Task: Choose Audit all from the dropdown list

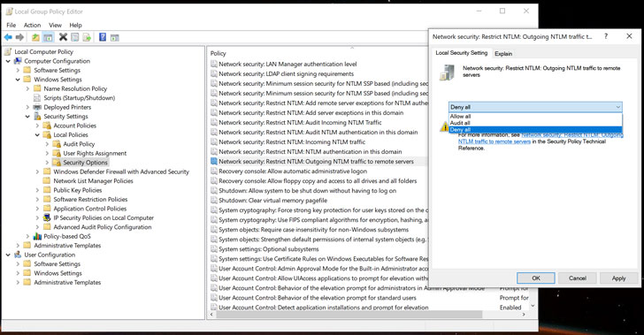Action: tap(535, 123)
